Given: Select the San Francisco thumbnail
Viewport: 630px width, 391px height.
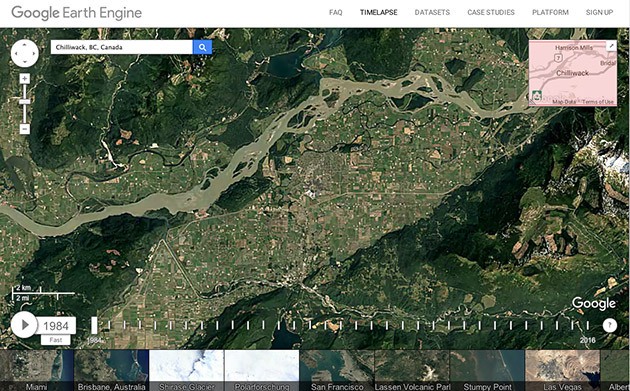Looking at the screenshot, I should (337, 371).
